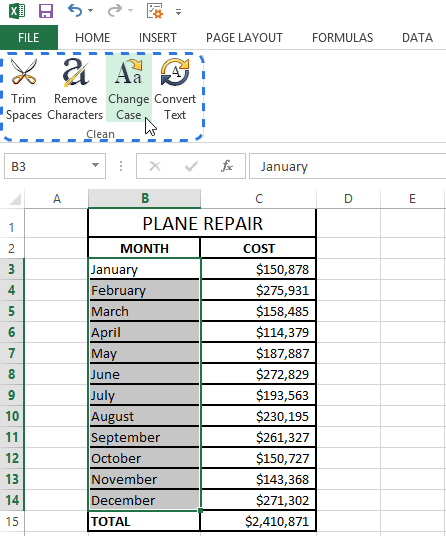Click the Excel application icon
Viewport: 446px width, 536px height.
point(17,11)
